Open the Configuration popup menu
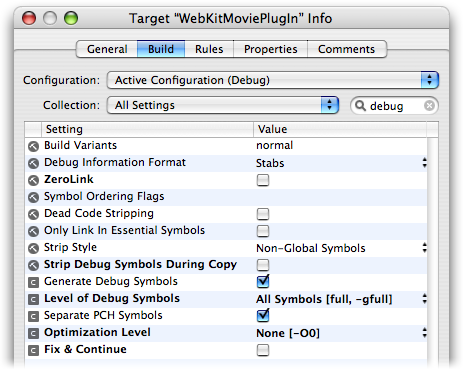This screenshot has width=463, height=369. click(x=273, y=80)
